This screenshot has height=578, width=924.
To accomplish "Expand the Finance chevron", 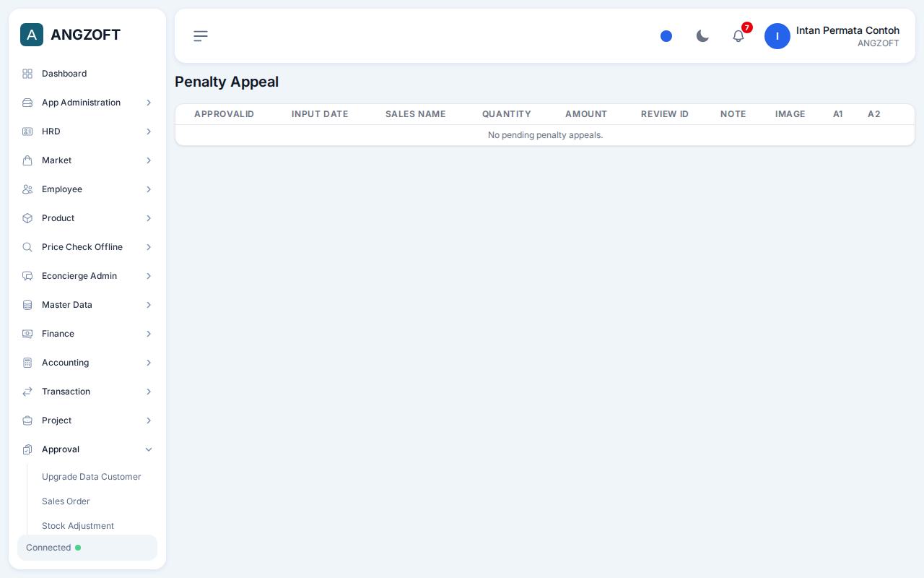I will point(149,334).
